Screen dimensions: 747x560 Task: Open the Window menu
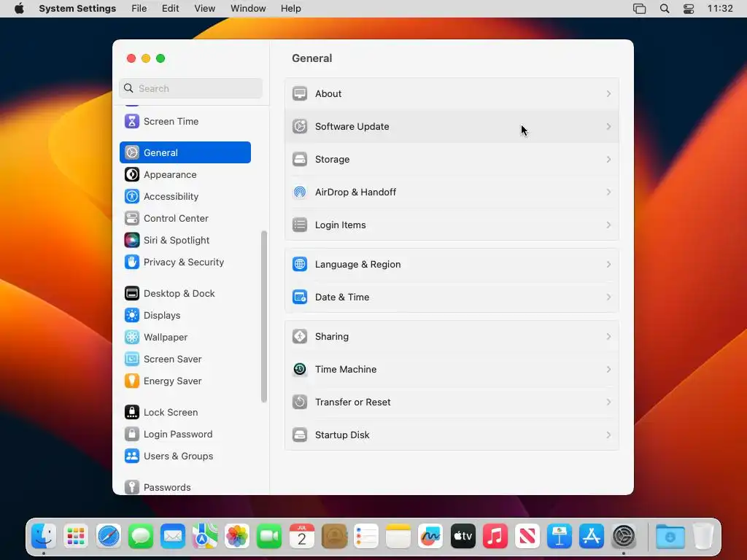[x=248, y=9]
